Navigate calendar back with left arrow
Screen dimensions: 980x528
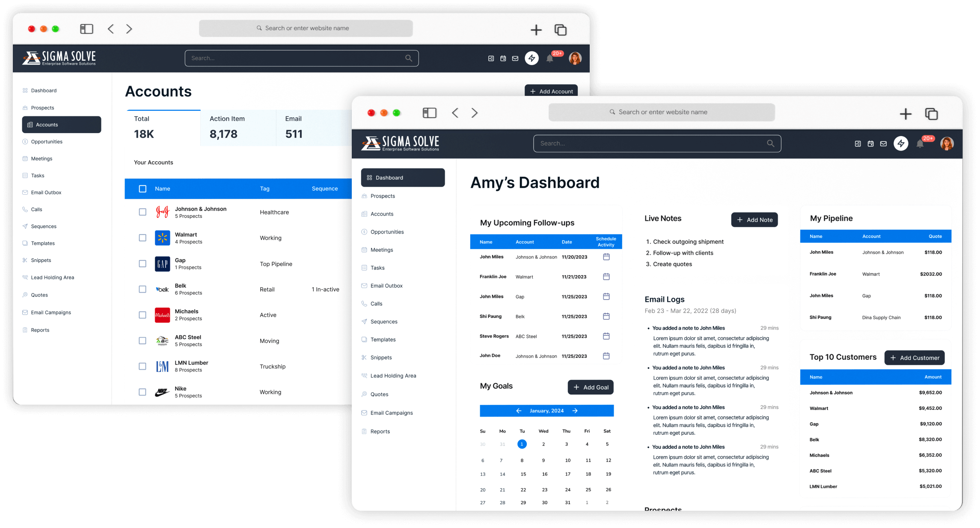tap(518, 411)
